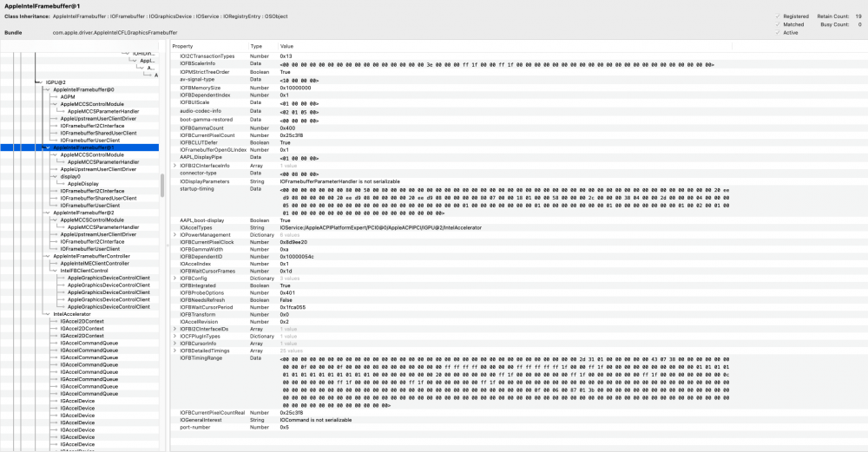Select the AppleIntelFramebufferController tree entry

pyautogui.click(x=91, y=256)
